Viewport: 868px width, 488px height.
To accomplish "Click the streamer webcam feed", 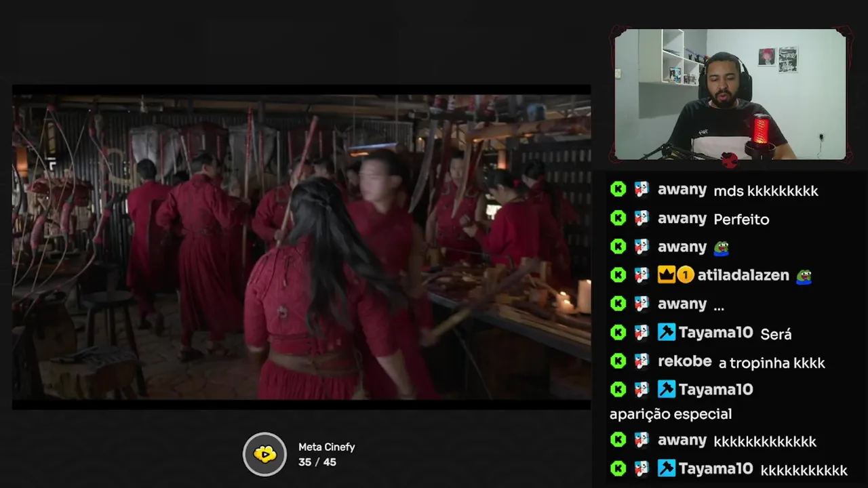I will (x=730, y=95).
